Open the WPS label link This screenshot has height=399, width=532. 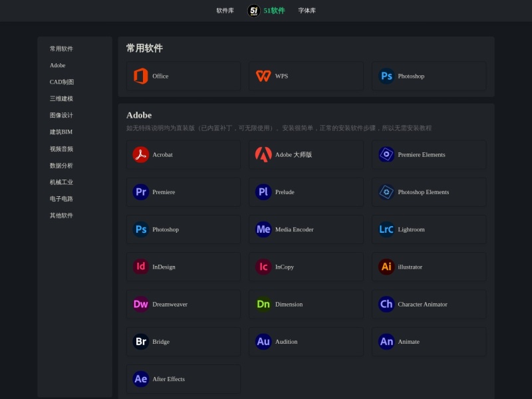pos(281,76)
